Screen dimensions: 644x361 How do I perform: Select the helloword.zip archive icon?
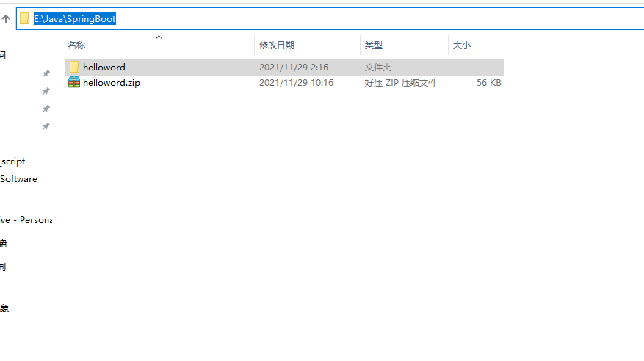pos(74,82)
